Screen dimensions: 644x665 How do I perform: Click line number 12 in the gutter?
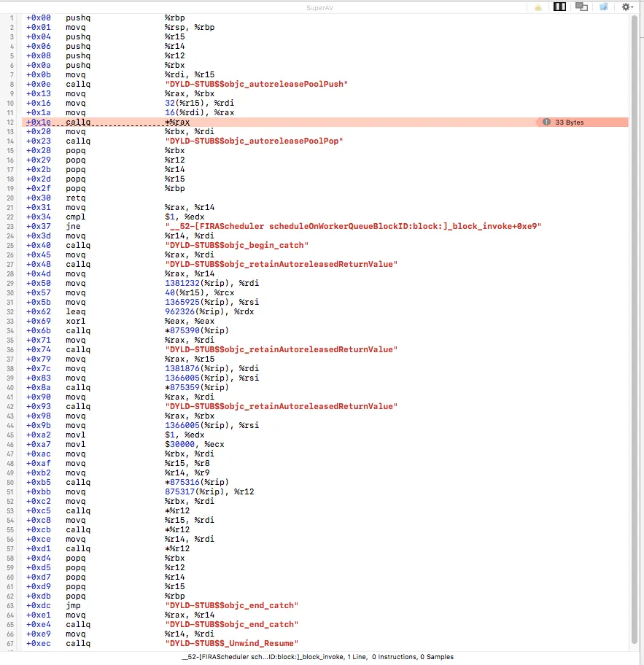click(x=10, y=122)
